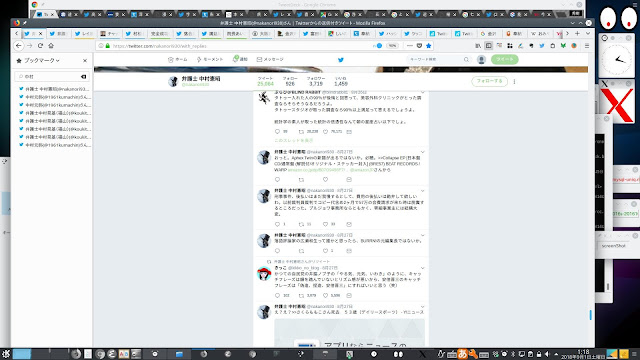
Task: Like the Aphex Twin tweet
Action: 325,180
